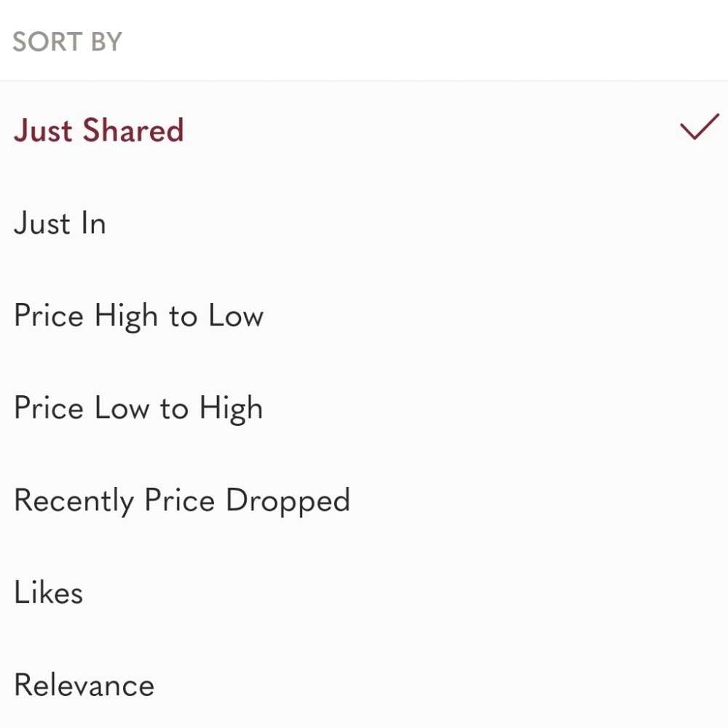Click the selected sort tick mark

(x=699, y=126)
